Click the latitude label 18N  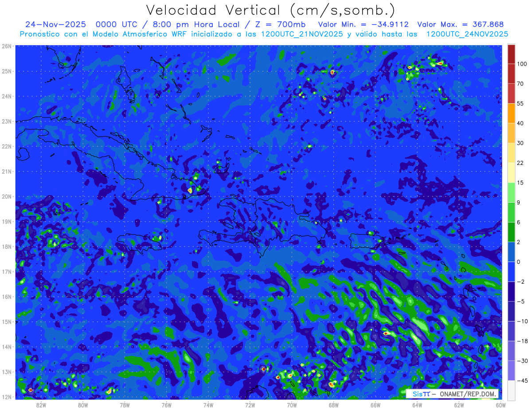point(7,247)
